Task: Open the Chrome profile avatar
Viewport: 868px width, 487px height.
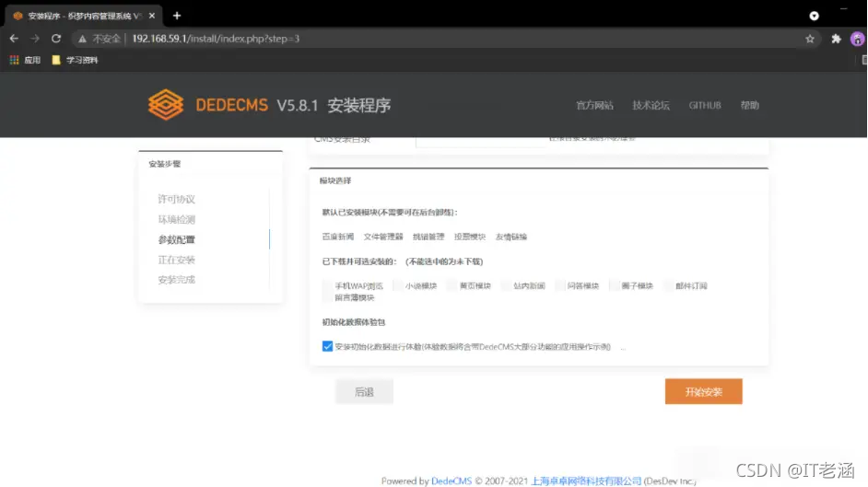Action: coord(858,39)
